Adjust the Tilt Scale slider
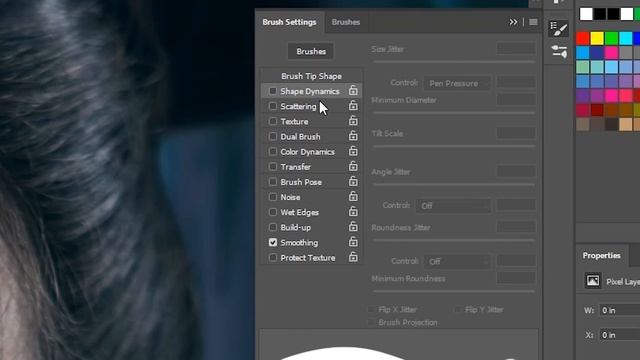640x360 pixels. 454,146
